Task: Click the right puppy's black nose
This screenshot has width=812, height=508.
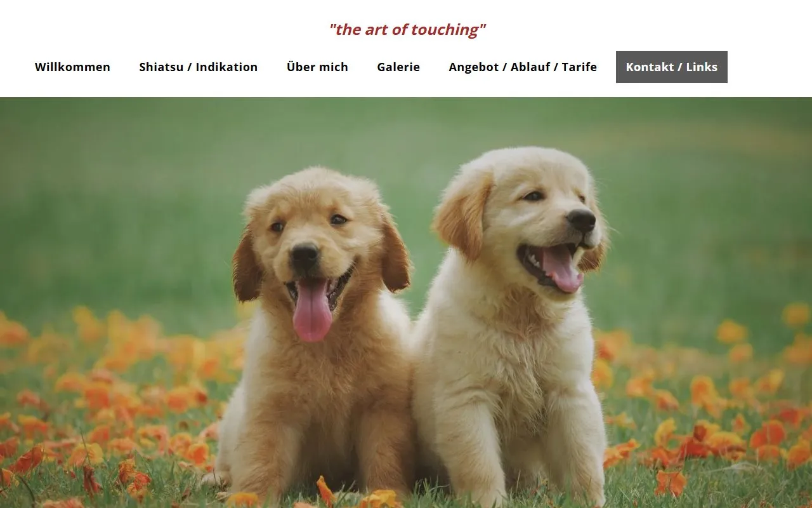Action: (x=581, y=220)
